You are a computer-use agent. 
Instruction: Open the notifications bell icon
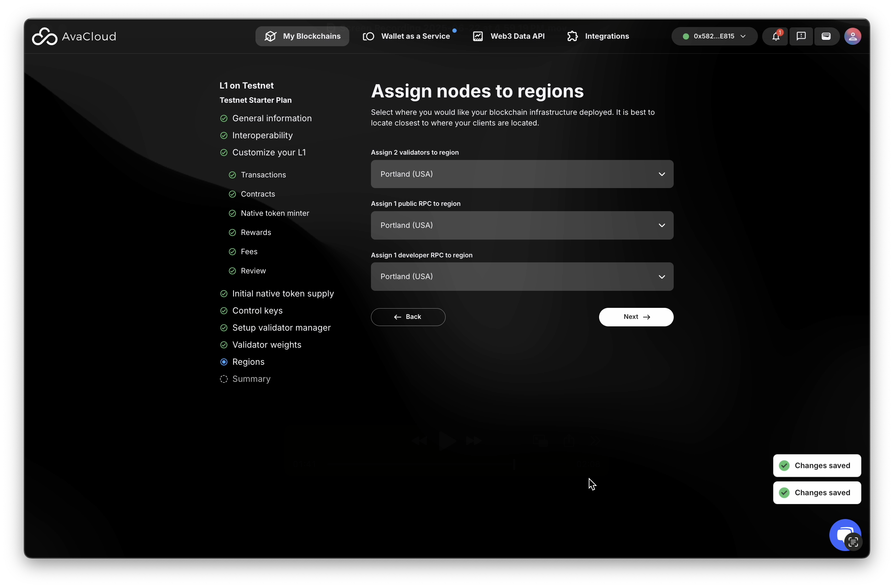[776, 37]
